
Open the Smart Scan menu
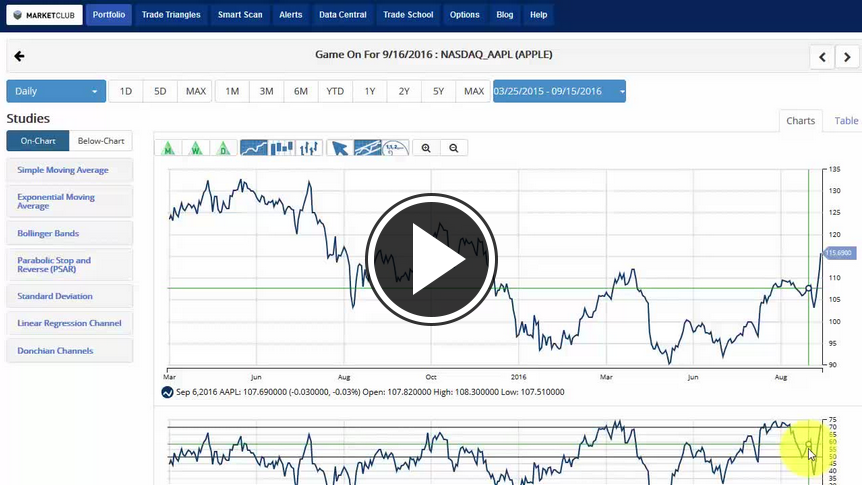(x=240, y=15)
